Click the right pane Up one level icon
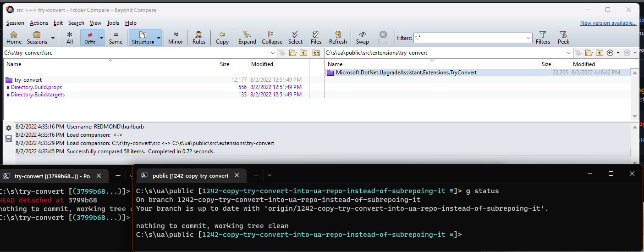Screen dimensions: 644x252 pos(599,53)
